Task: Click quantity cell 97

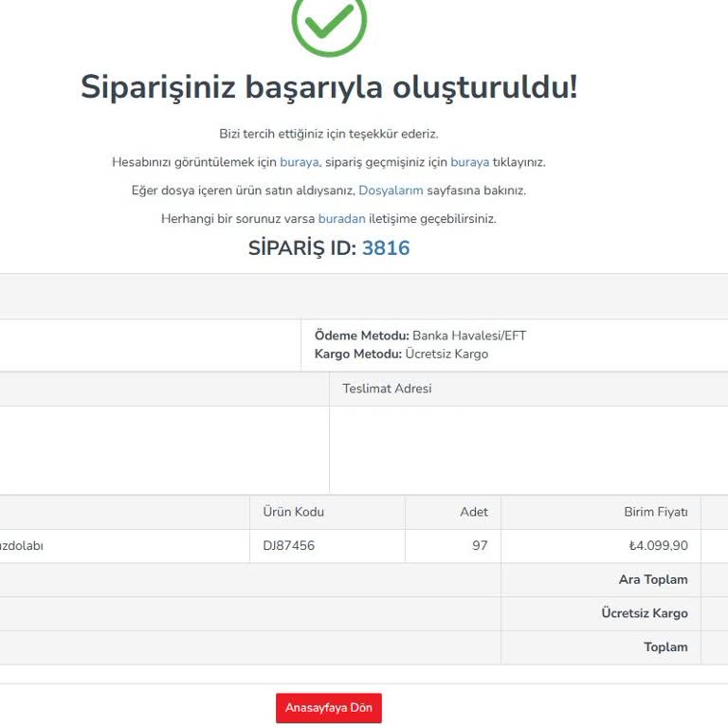Action: 480,546
